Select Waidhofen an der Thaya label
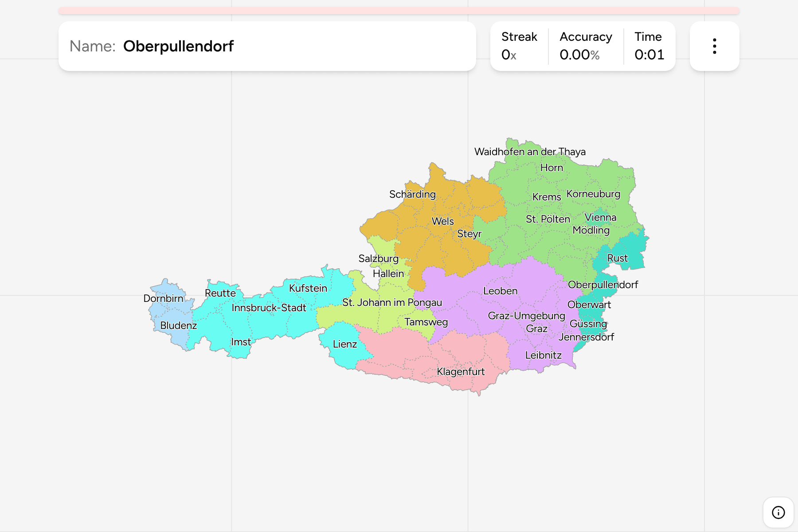This screenshot has height=532, width=798. coord(530,152)
